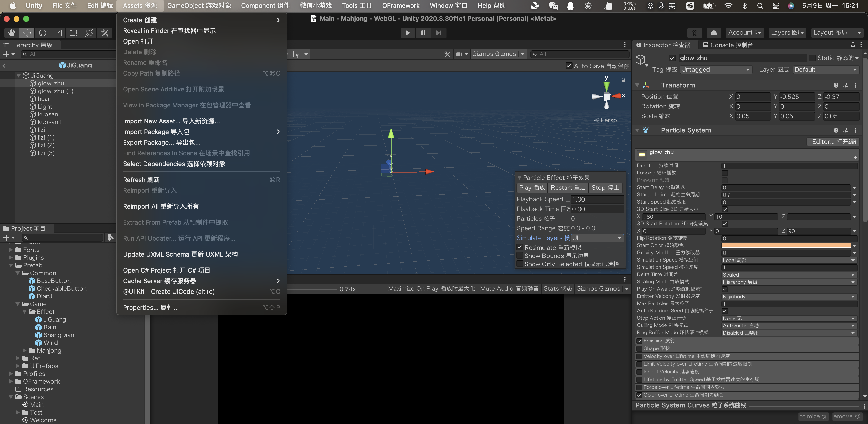Screen dimensions: 868x424
Task: Open Wi-Fi status menu
Action: tap(728, 6)
